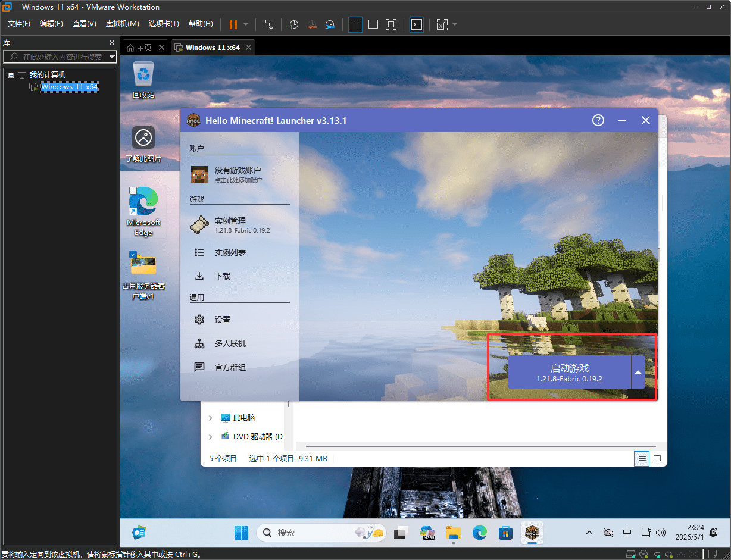The height and width of the screenshot is (560, 731).
Task: Open the VMware Virtual Machine menu
Action: click(x=122, y=24)
